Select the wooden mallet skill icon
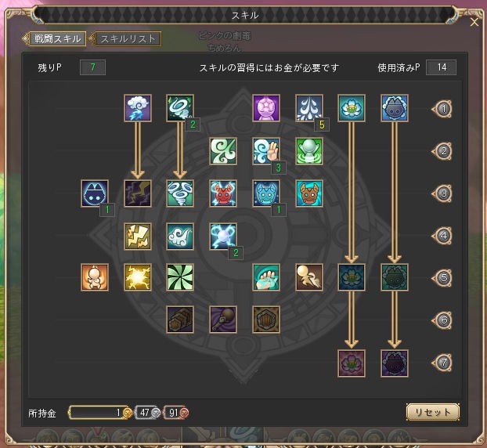The height and width of the screenshot is (448, 487). 223,320
